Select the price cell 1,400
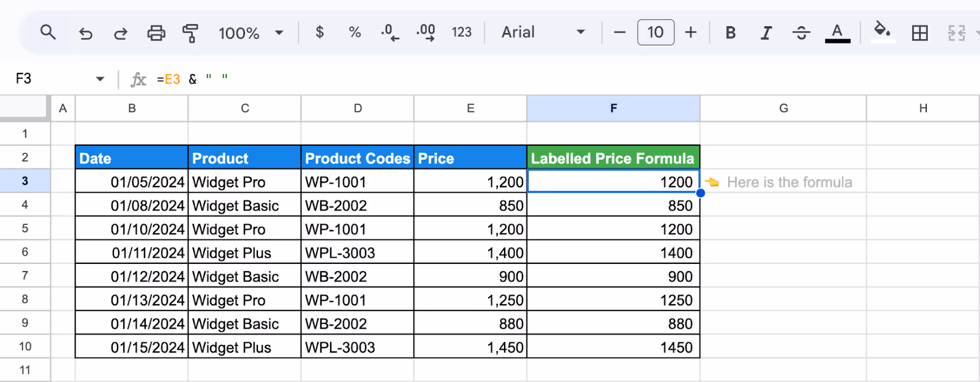 coord(470,253)
